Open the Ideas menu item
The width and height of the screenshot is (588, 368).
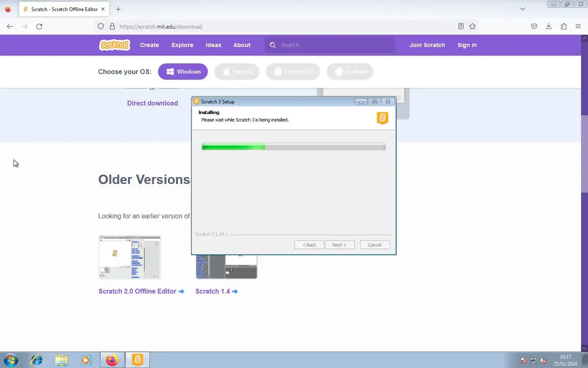(214, 45)
